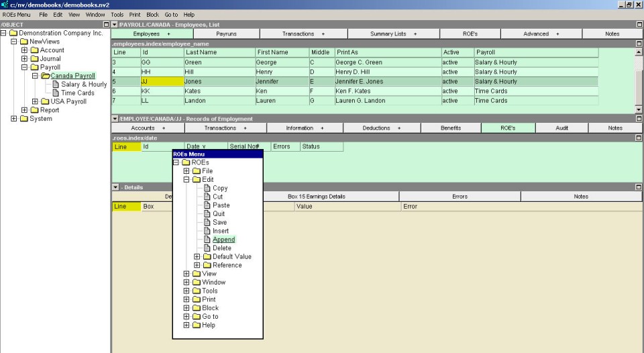Click the Save document icon in ROEs menu
Image resolution: width=644 pixels, height=353 pixels.
207,223
